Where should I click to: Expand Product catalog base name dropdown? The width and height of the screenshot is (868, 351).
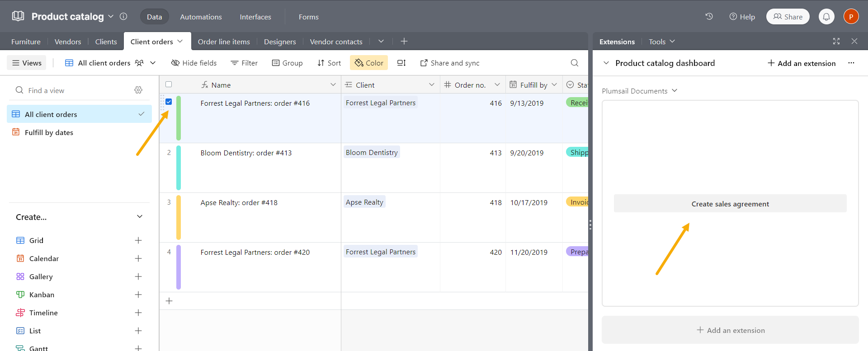(x=111, y=16)
